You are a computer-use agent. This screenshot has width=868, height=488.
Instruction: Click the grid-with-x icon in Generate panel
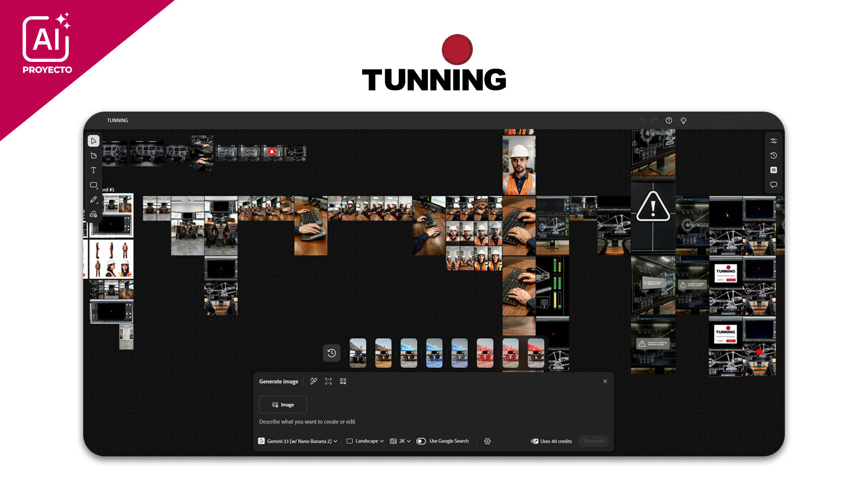click(x=343, y=381)
